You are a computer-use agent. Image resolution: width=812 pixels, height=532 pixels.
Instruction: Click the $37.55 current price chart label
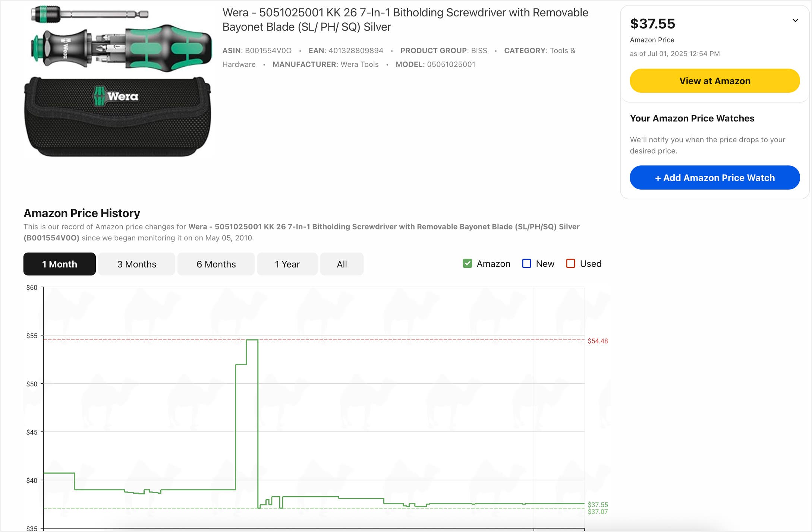[x=597, y=504]
